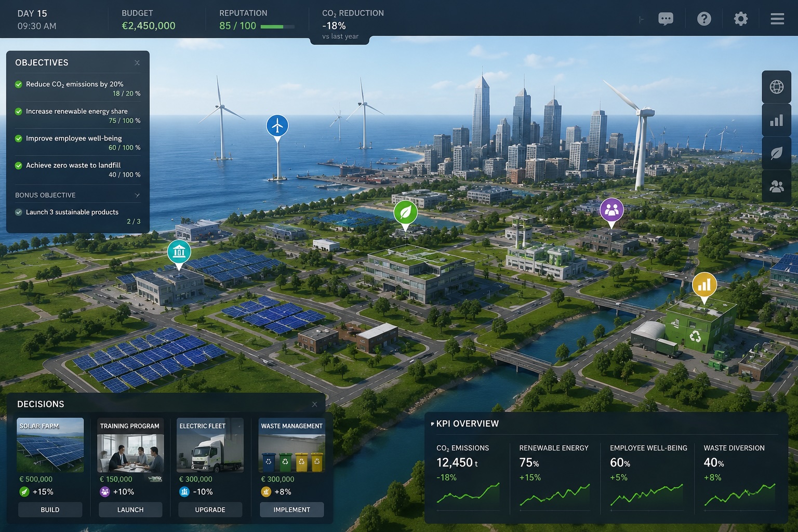Select the globe view in right sidebar

click(x=777, y=87)
